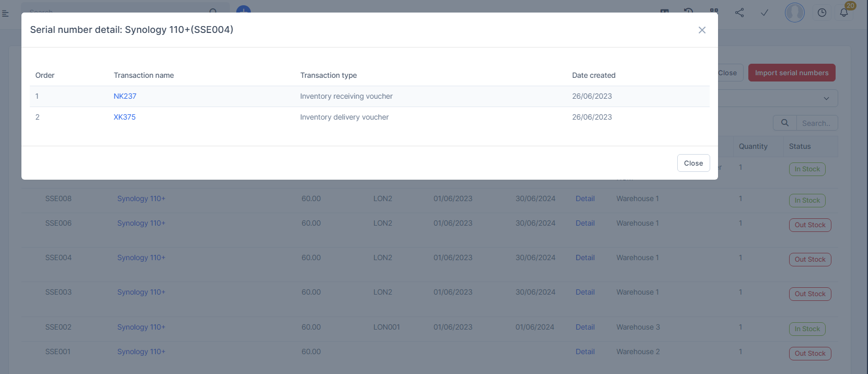The image size is (868, 374).
Task: Open Detail link for SSE001 row
Action: click(x=585, y=352)
